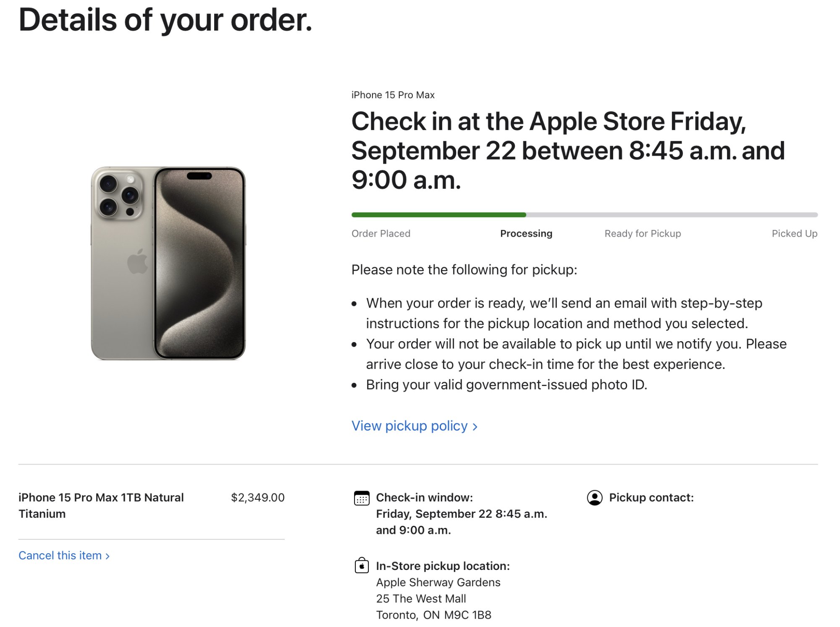The image size is (840, 627).
Task: Select the Order Placed progress step
Action: (x=381, y=234)
